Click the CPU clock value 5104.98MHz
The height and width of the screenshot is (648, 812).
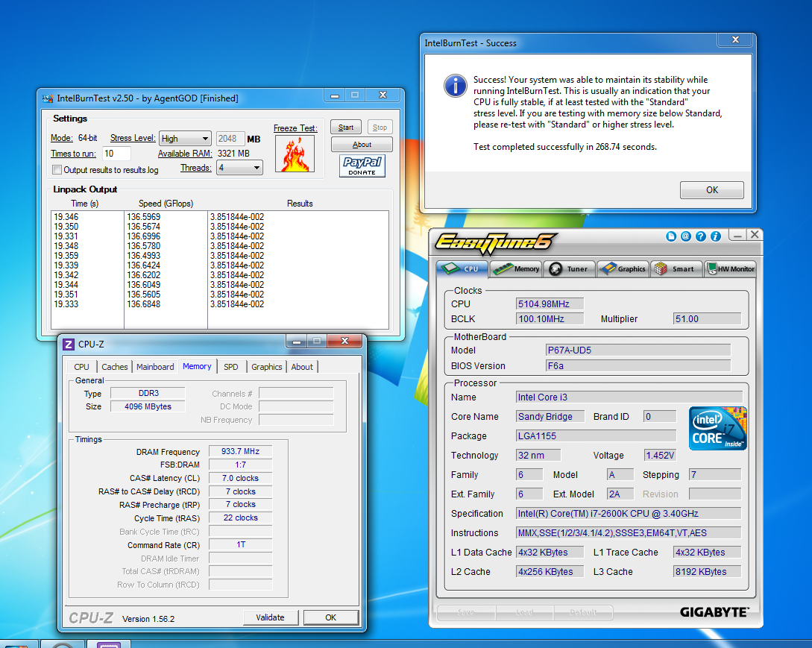[550, 304]
